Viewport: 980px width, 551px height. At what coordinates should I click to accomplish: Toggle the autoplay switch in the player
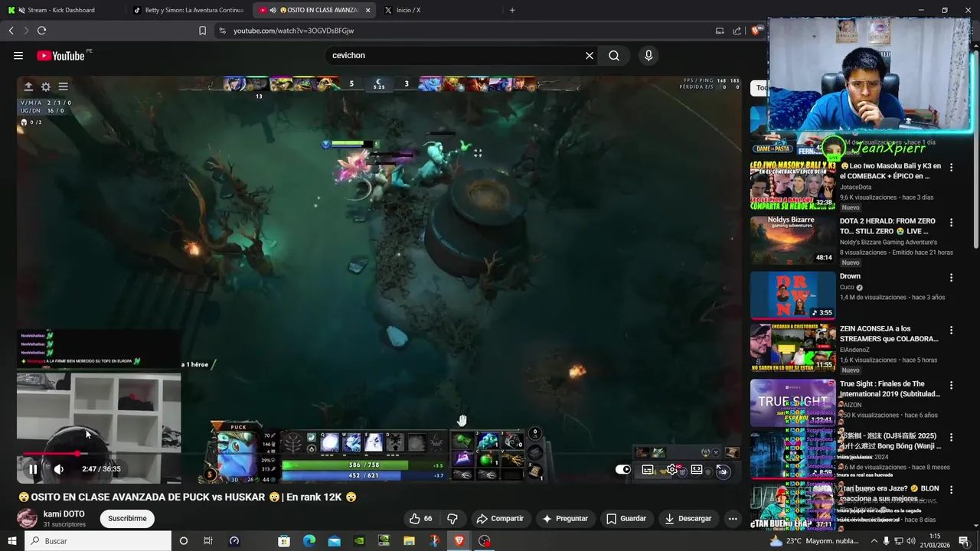pos(623,470)
